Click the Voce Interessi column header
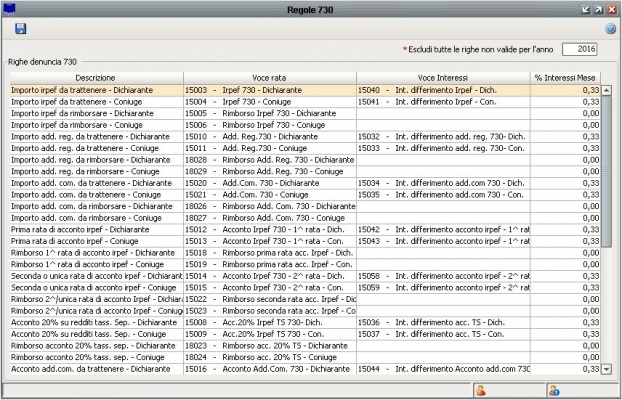 (442, 77)
